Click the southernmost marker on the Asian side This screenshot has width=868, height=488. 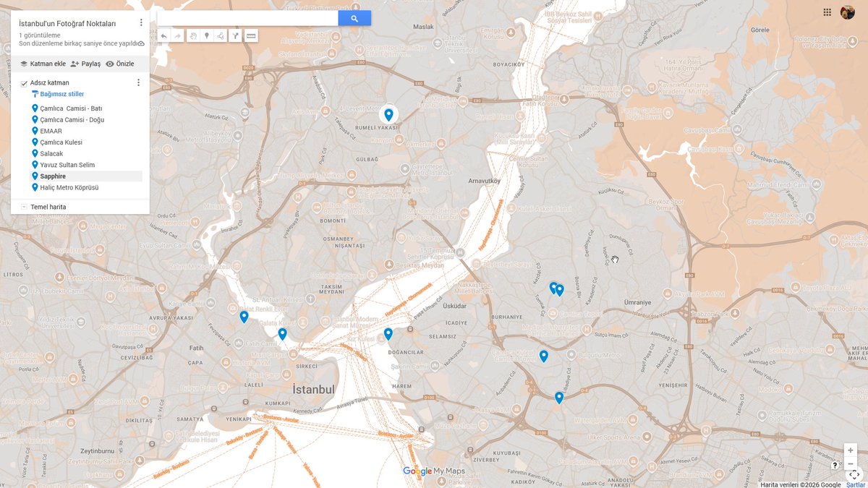[558, 397]
